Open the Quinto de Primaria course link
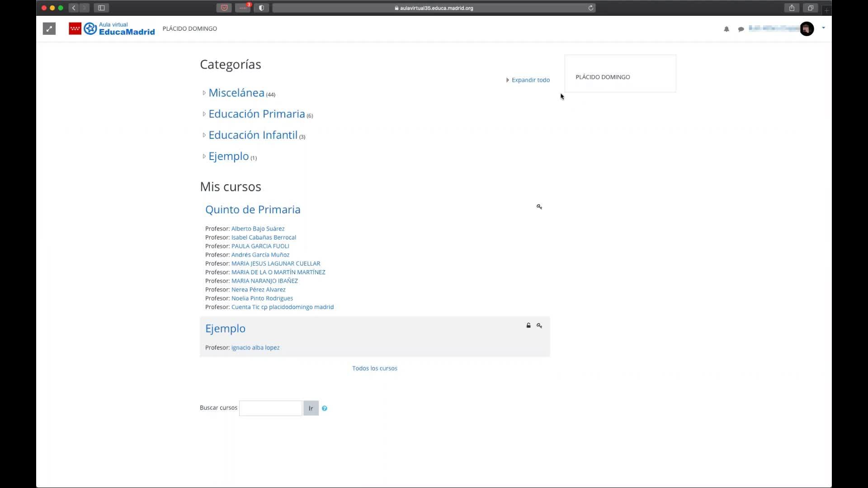Image resolution: width=868 pixels, height=488 pixels. tap(253, 210)
